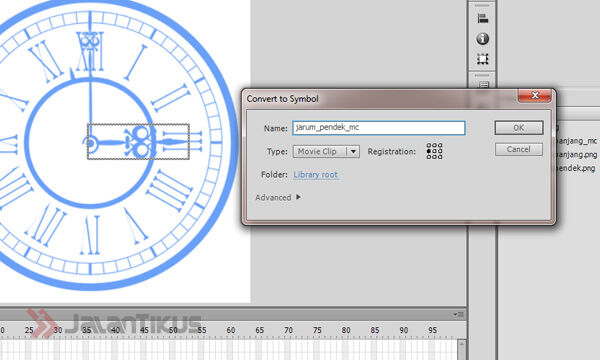The height and width of the screenshot is (360, 600).
Task: Open the Timeline panel options menu
Action: [458, 314]
